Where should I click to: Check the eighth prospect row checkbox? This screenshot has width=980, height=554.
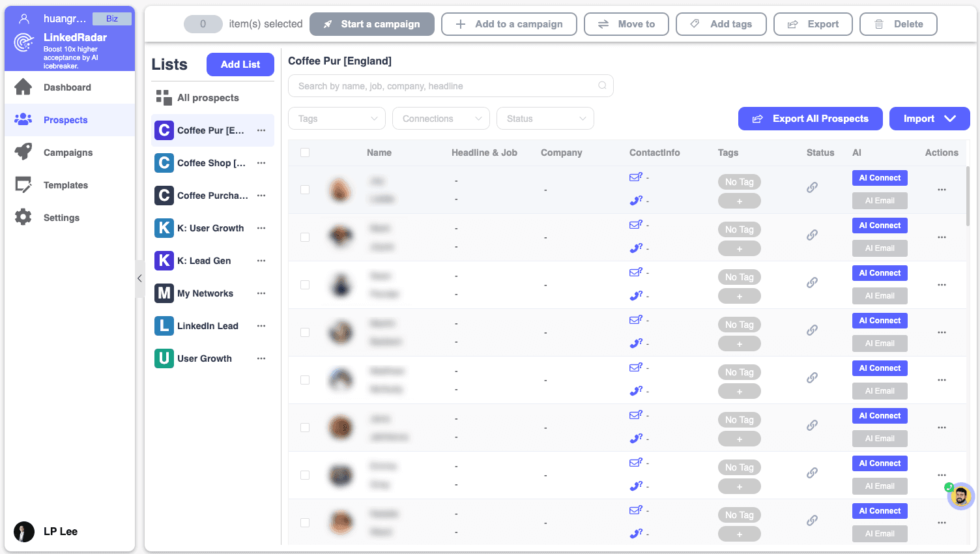click(x=305, y=523)
